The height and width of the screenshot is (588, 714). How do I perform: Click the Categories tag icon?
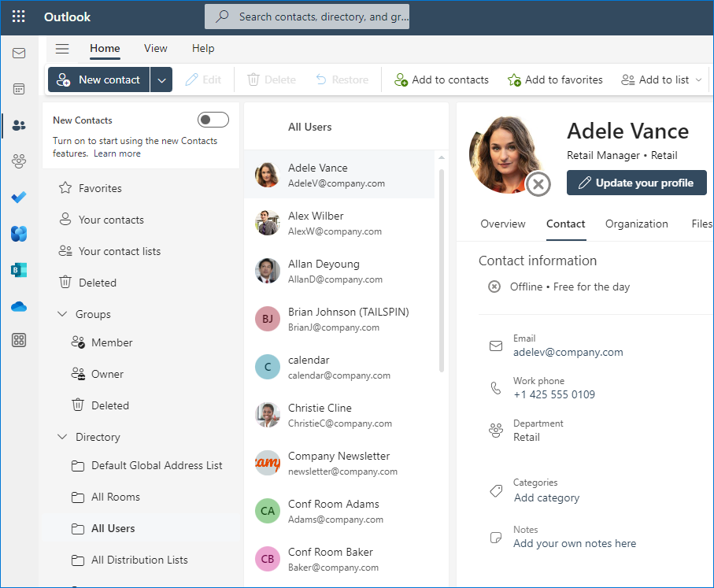tap(496, 491)
